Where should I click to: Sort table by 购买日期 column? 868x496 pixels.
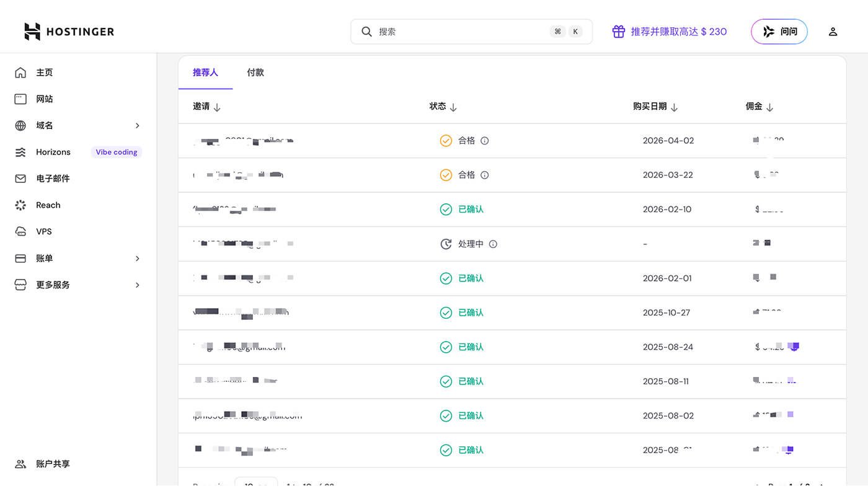pos(674,107)
